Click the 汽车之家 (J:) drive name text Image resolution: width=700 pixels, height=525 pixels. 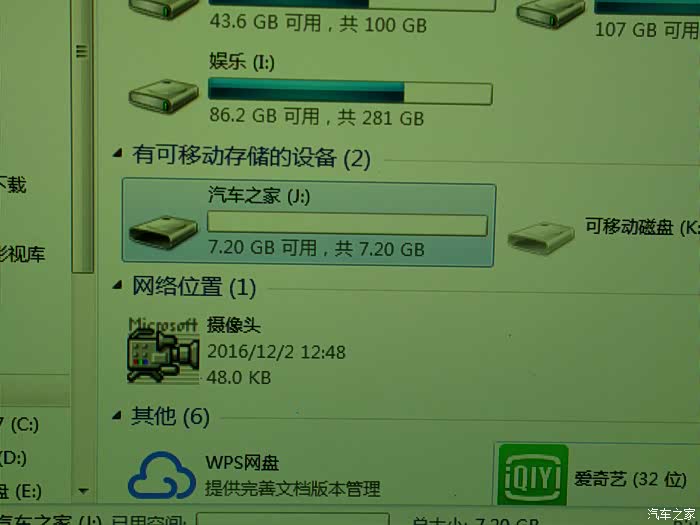tap(259, 196)
